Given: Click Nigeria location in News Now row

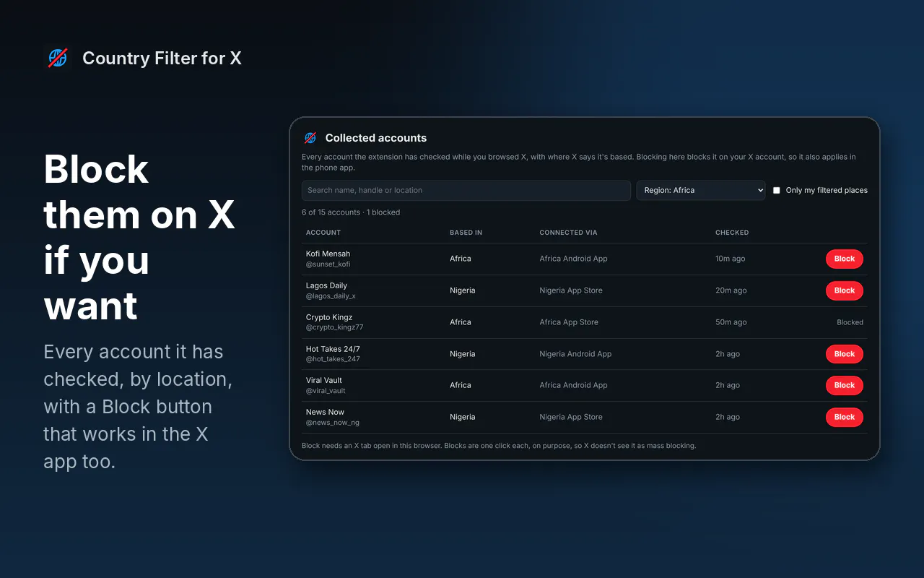Looking at the screenshot, I should pyautogui.click(x=463, y=417).
